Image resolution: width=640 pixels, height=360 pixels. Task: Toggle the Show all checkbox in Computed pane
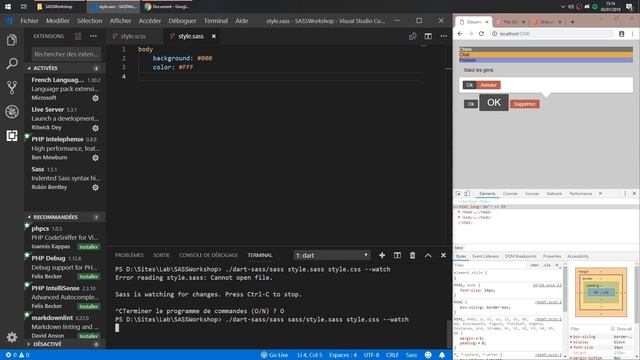tap(613, 329)
